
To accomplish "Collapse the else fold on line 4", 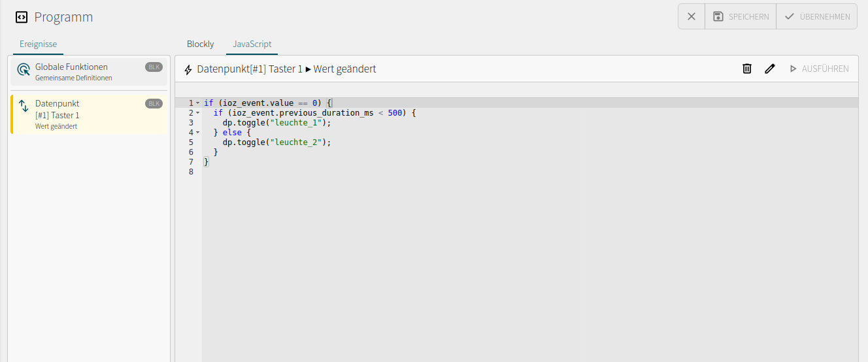I will coord(198,133).
